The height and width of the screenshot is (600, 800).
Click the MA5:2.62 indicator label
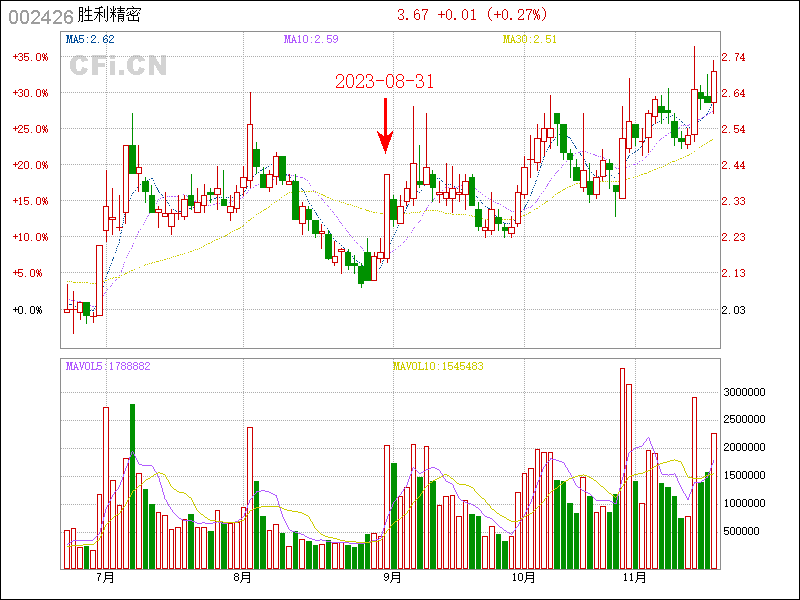click(x=90, y=39)
